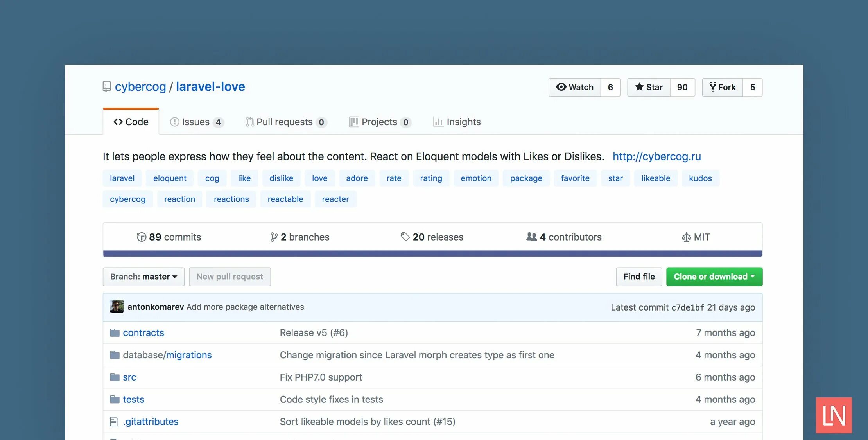Expand the Clone or download menu
Viewport: 868px width, 440px height.
[714, 277]
